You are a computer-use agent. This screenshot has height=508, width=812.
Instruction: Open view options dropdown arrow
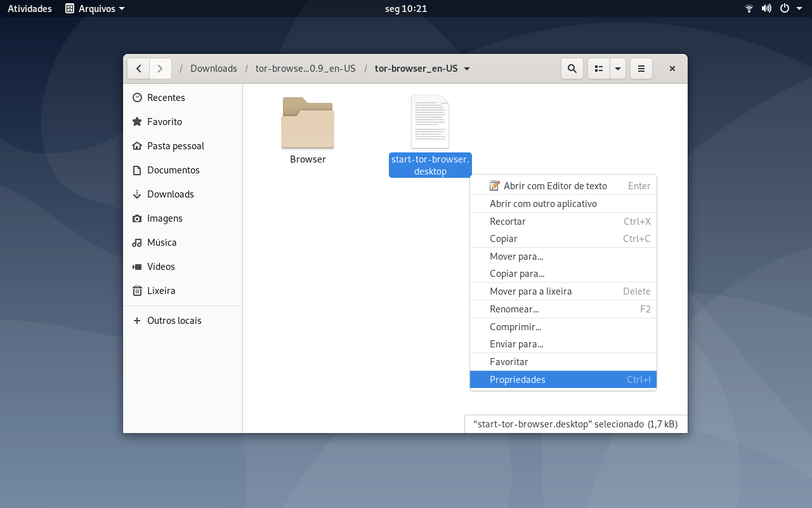618,69
